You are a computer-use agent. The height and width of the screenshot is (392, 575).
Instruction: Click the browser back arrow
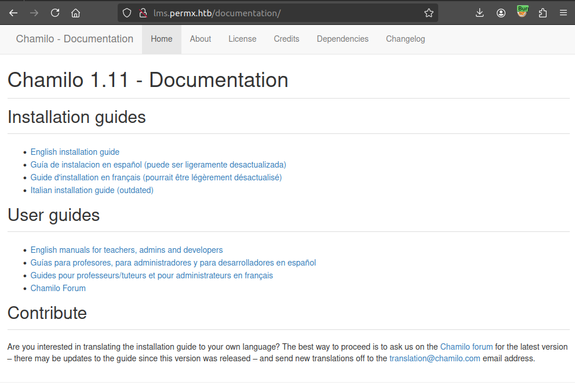[x=13, y=13]
